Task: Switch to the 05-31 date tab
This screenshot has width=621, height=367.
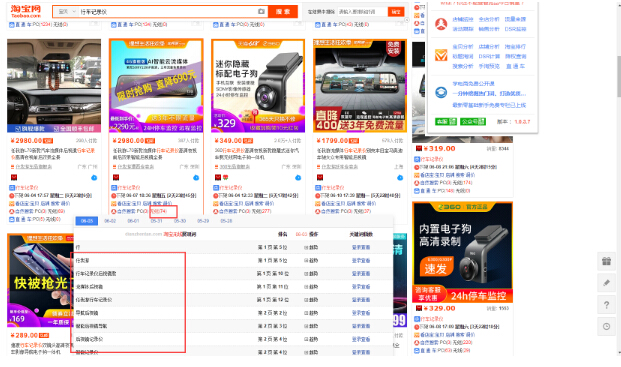Action: [x=156, y=221]
